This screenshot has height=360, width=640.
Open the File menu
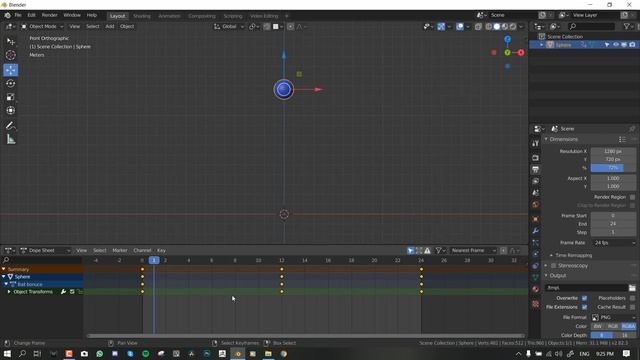coord(18,15)
